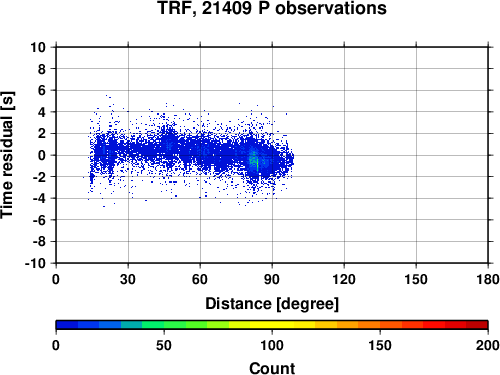Click the y-axis tick label 10

click(x=38, y=47)
